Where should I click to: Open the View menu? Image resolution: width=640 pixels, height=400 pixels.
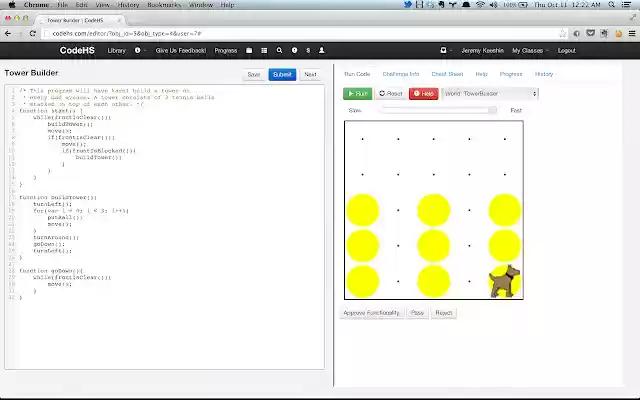click(102, 5)
